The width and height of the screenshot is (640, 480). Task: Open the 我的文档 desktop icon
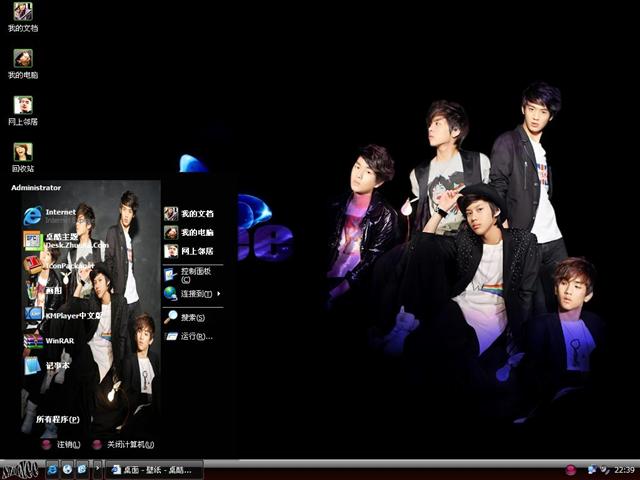pos(23,17)
